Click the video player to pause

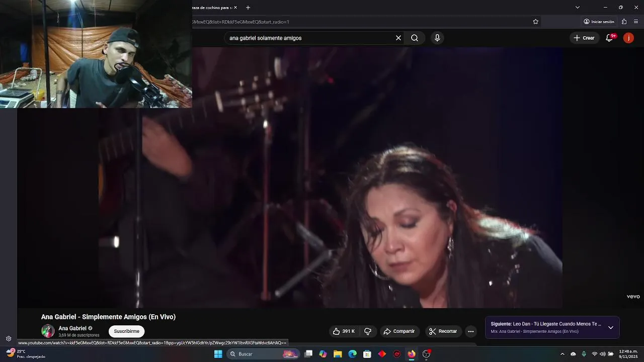331,177
